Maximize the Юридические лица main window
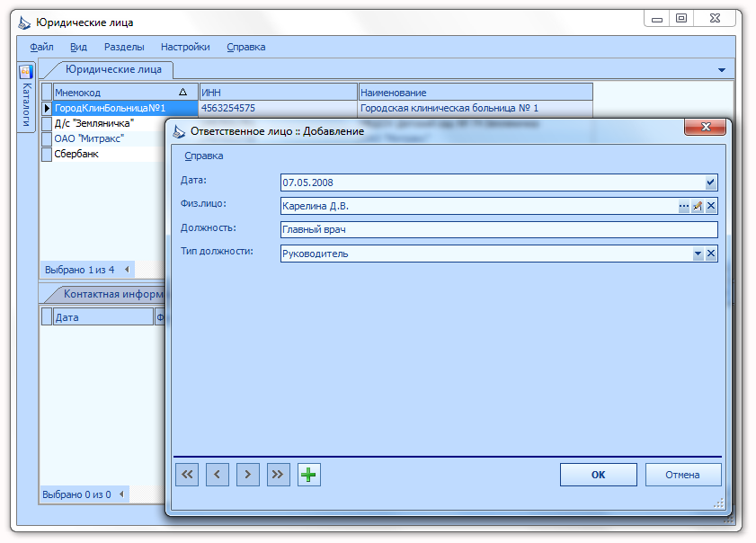756x543 pixels. click(x=681, y=18)
